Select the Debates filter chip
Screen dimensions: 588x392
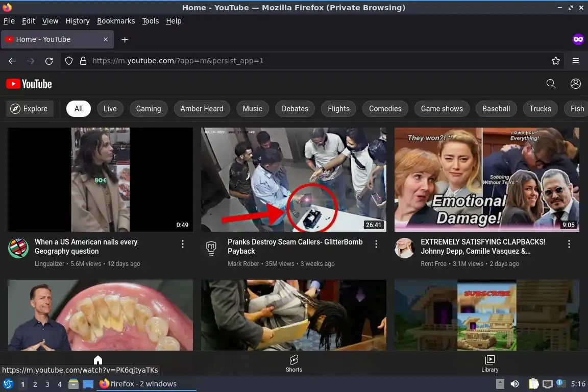[295, 109]
